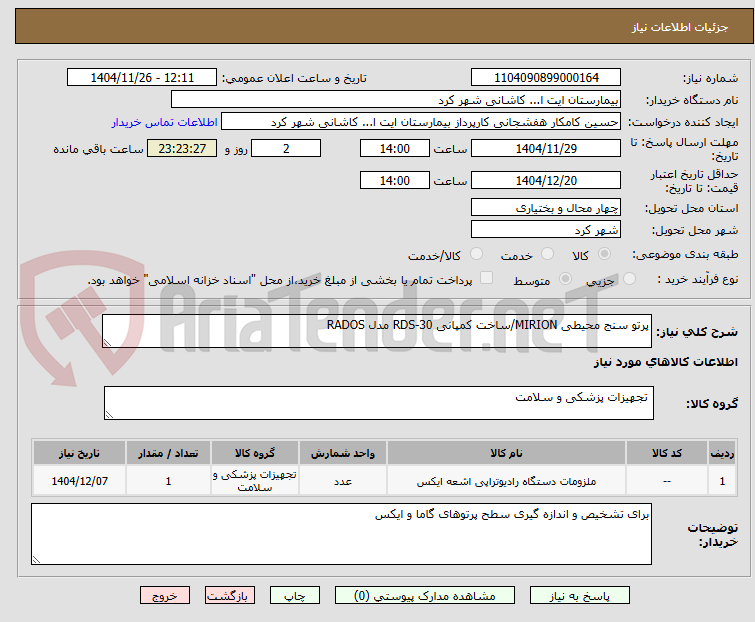This screenshot has width=755, height=622.
Task: Click resize grip of گروه کالا textbox
Action: click(109, 415)
